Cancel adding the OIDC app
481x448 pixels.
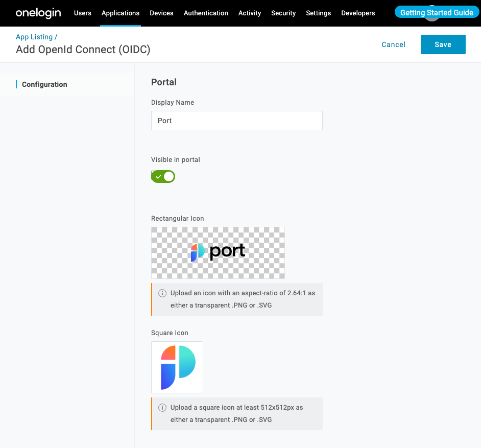(393, 44)
